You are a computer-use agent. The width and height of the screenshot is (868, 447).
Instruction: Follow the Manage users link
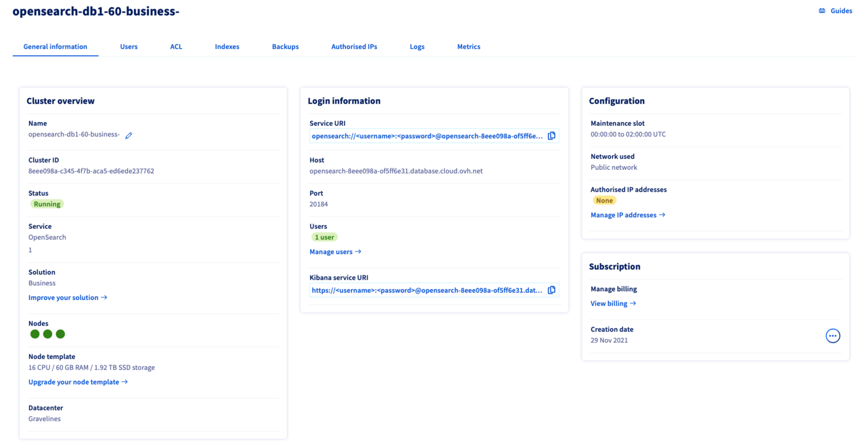(x=335, y=251)
